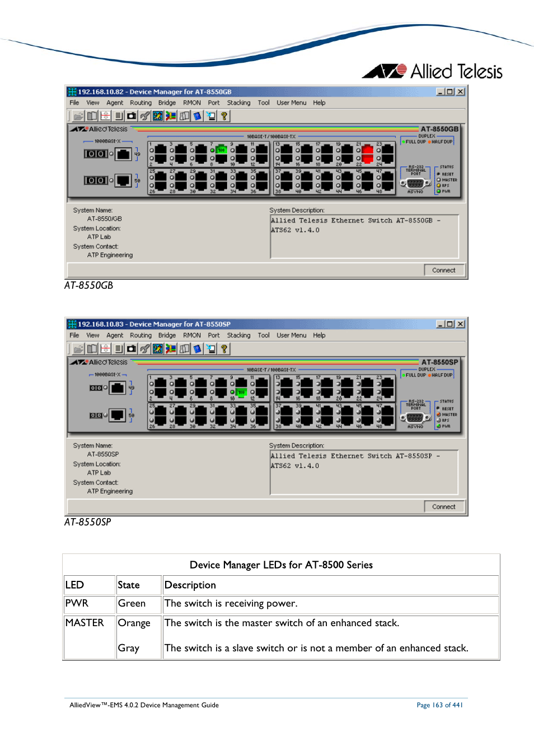This screenshot has height=756, width=534.
Task: Open User Menu in the AT-8550SP window
Action: (291, 336)
